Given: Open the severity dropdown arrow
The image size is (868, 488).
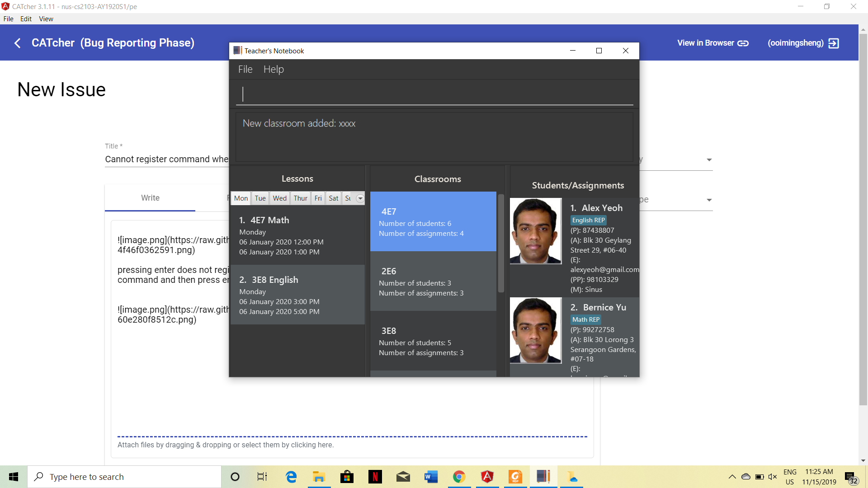Looking at the screenshot, I should coord(709,160).
